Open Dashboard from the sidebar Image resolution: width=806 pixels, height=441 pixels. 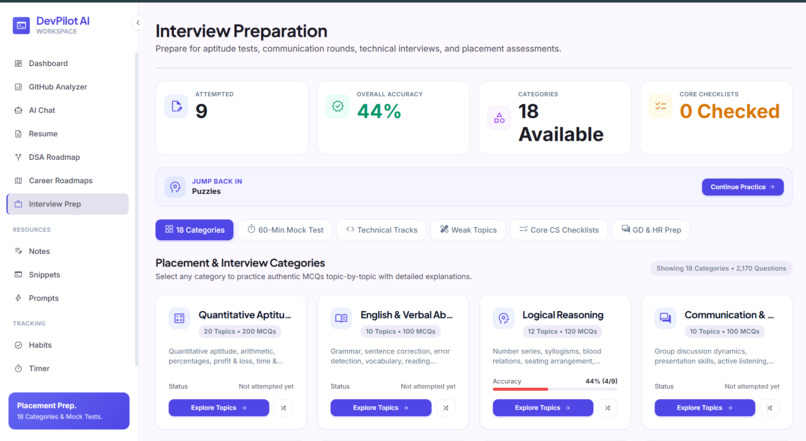67,63
